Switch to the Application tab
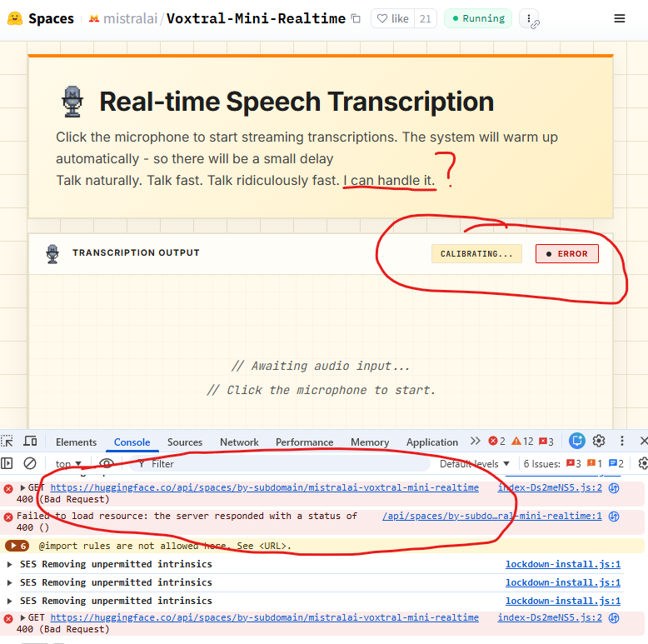 [432, 442]
